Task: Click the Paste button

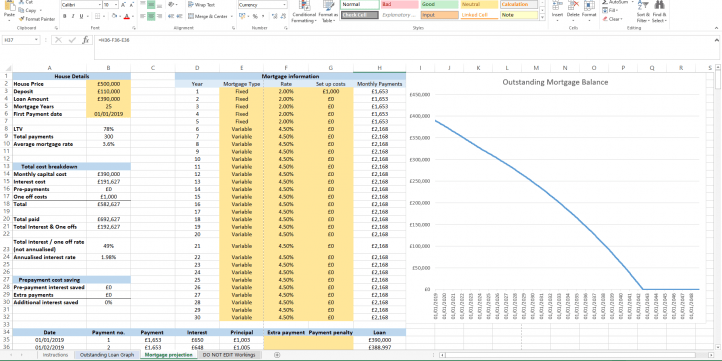Action: (9, 11)
